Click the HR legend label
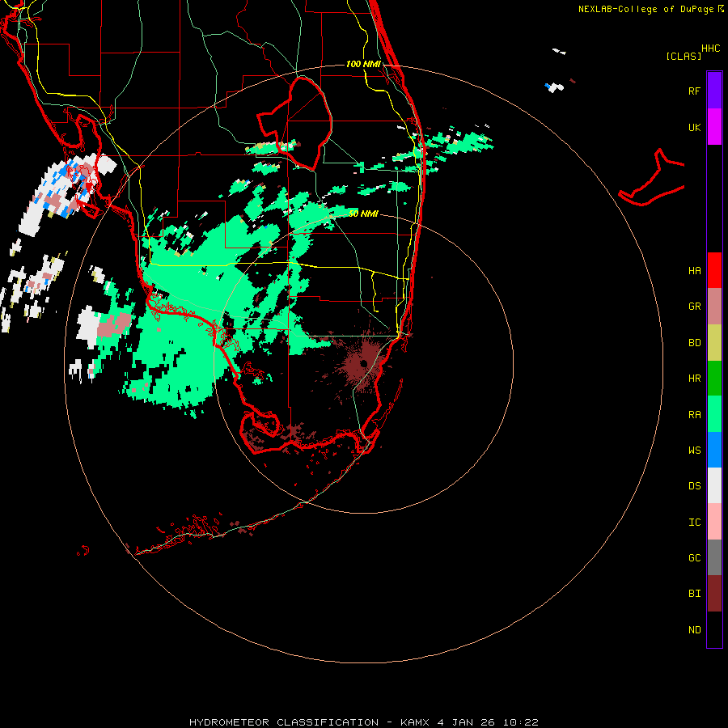 [x=694, y=379]
